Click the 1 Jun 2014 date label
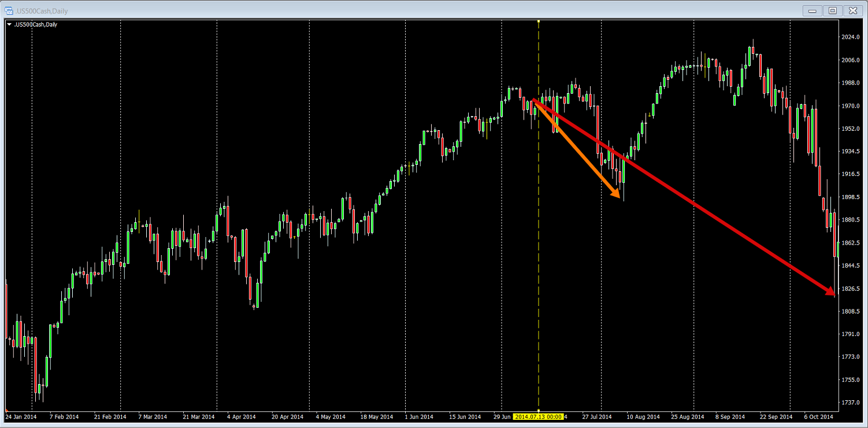Screen dimensions: 868x428 (419, 416)
